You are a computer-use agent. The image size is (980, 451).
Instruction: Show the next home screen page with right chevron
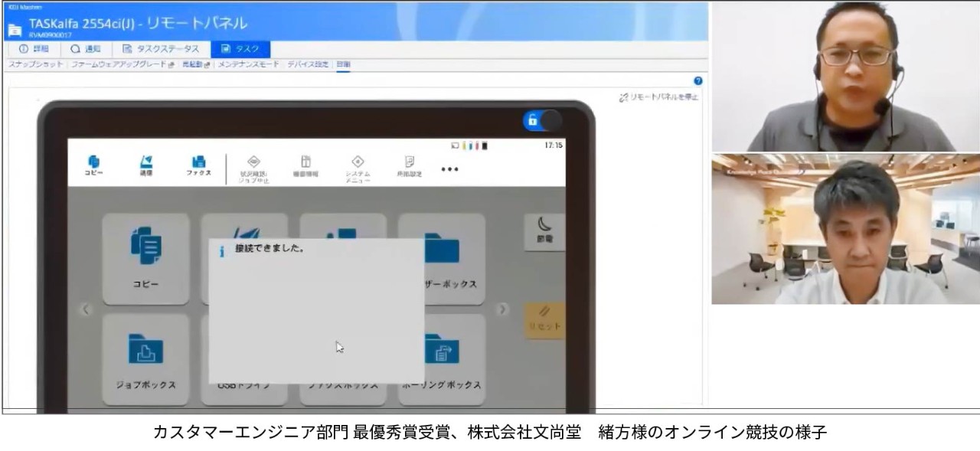502,311
